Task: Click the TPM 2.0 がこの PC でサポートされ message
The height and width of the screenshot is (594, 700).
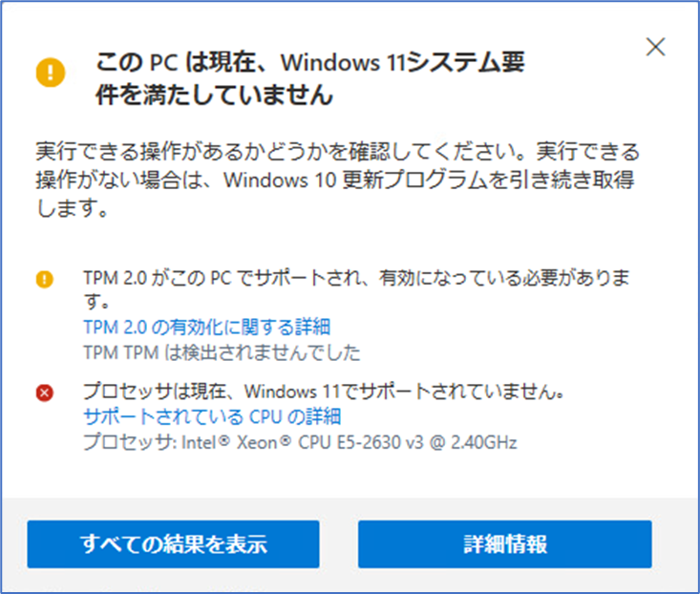Action: pyautogui.click(x=356, y=289)
